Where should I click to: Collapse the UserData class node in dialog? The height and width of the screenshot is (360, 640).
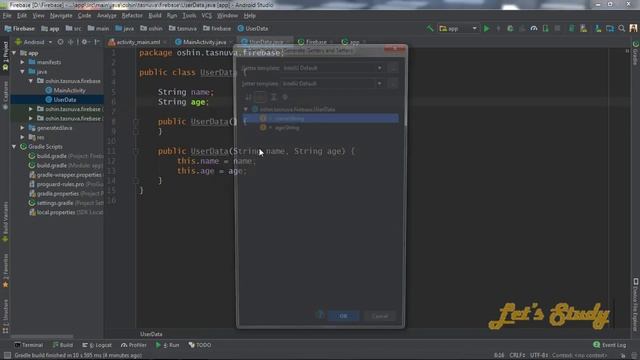(x=246, y=109)
